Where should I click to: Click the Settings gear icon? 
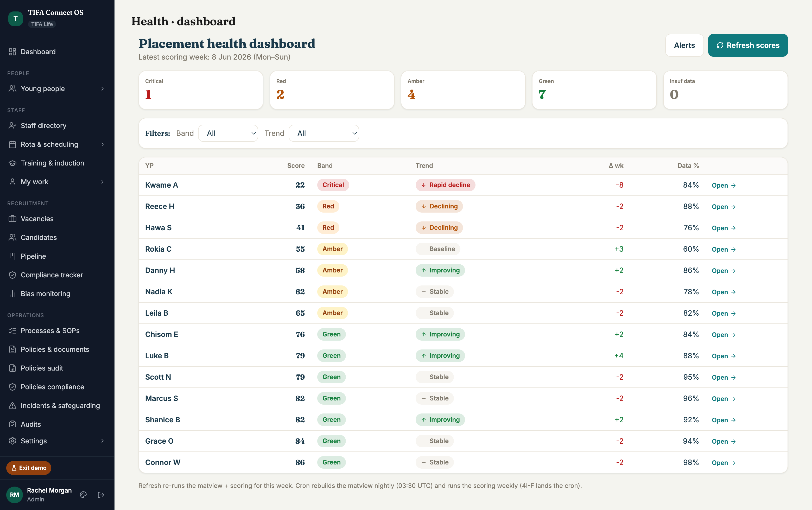(12, 441)
